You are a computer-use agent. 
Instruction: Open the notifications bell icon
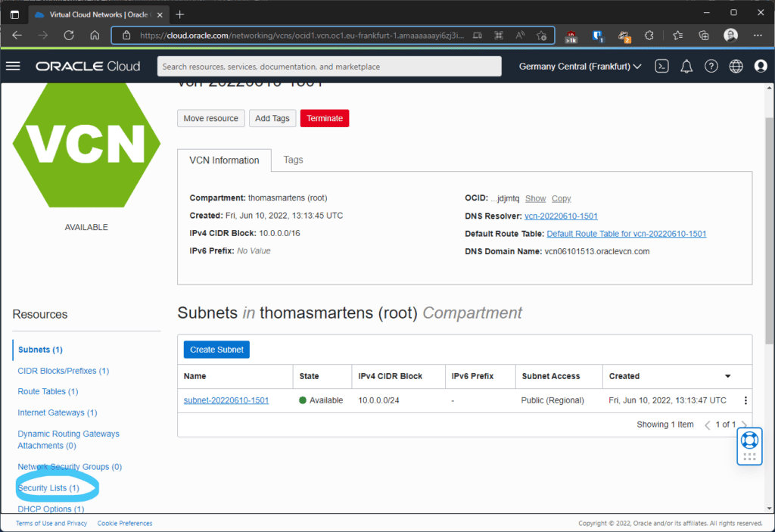[x=686, y=66]
